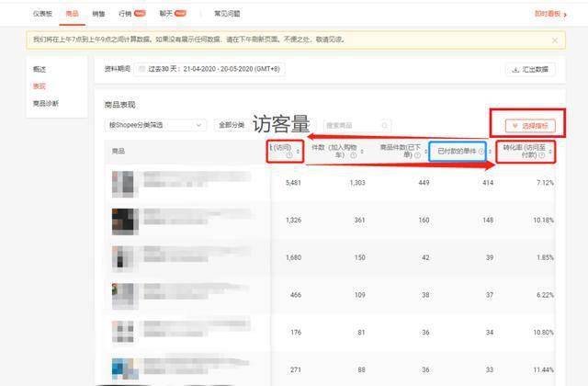Click the first product thumbnail image

[123, 184]
